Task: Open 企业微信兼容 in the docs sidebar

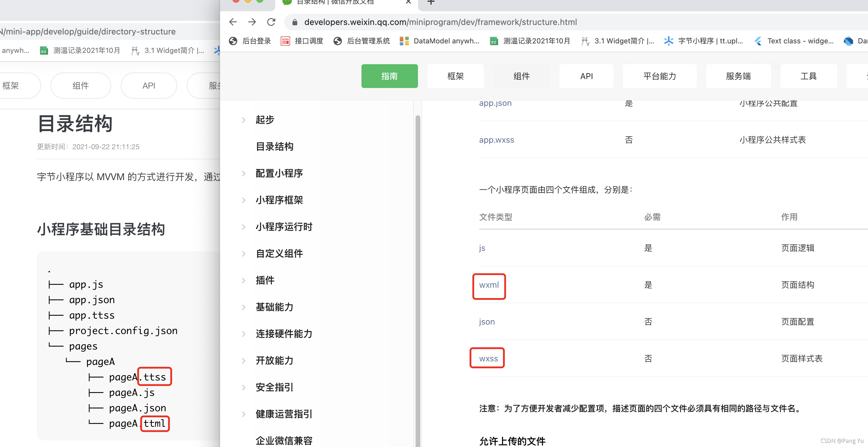Action: pyautogui.click(x=284, y=440)
